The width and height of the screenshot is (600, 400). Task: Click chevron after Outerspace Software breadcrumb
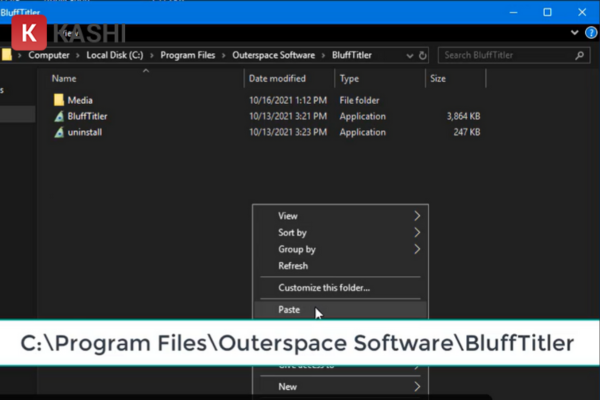pyautogui.click(x=323, y=56)
